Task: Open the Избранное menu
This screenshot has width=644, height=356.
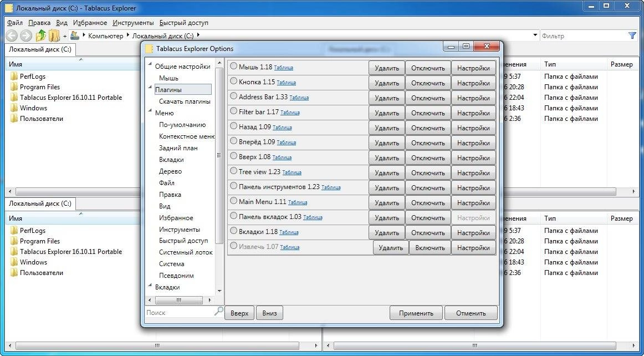Action: 90,23
